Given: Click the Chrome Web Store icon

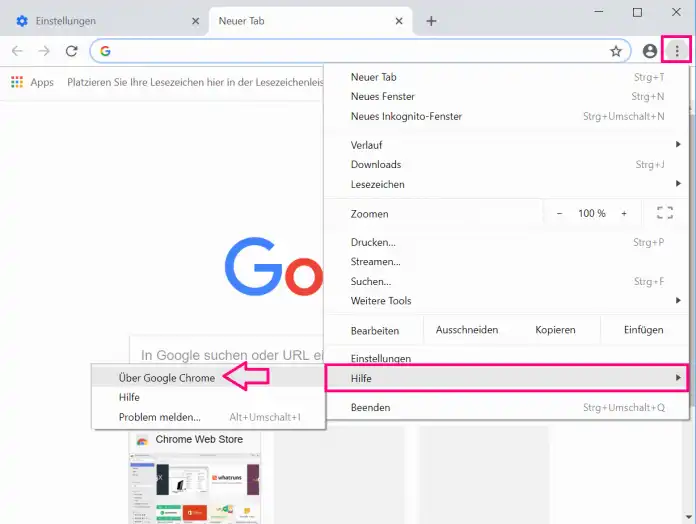Looking at the screenshot, I should coord(142,440).
